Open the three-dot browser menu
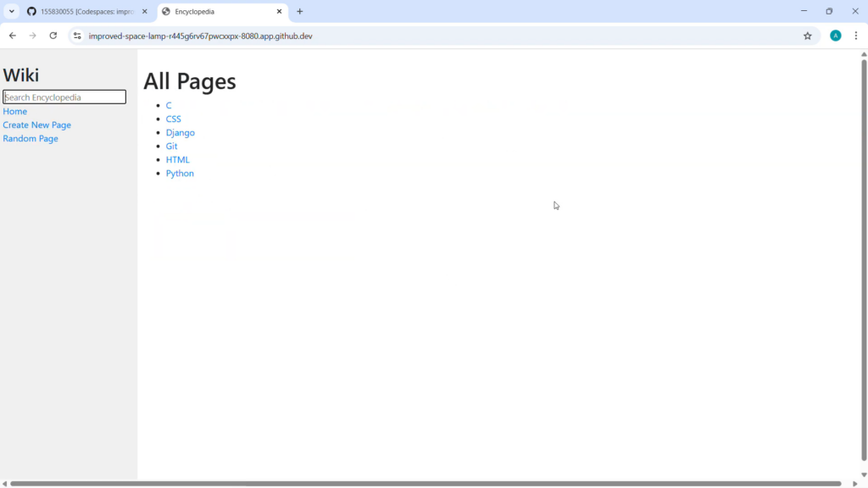The width and height of the screenshot is (868, 488). click(x=857, y=36)
